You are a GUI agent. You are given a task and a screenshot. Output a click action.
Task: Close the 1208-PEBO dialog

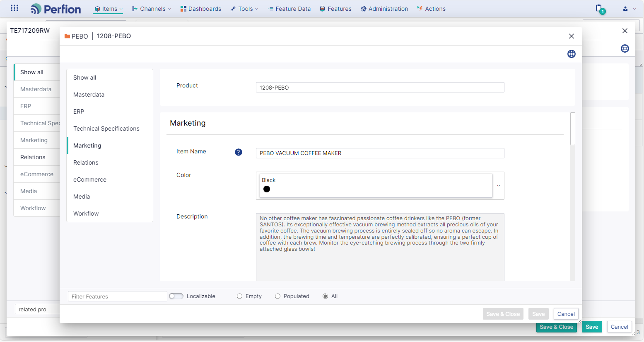(x=572, y=36)
